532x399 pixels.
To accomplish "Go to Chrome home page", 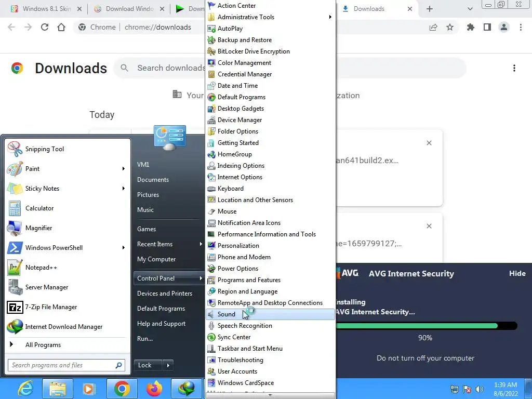I will (x=61, y=27).
